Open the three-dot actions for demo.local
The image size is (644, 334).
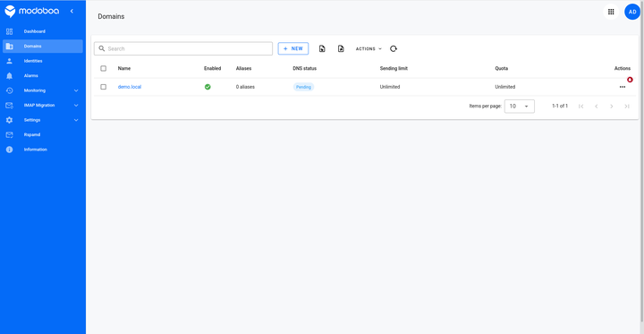pos(623,87)
